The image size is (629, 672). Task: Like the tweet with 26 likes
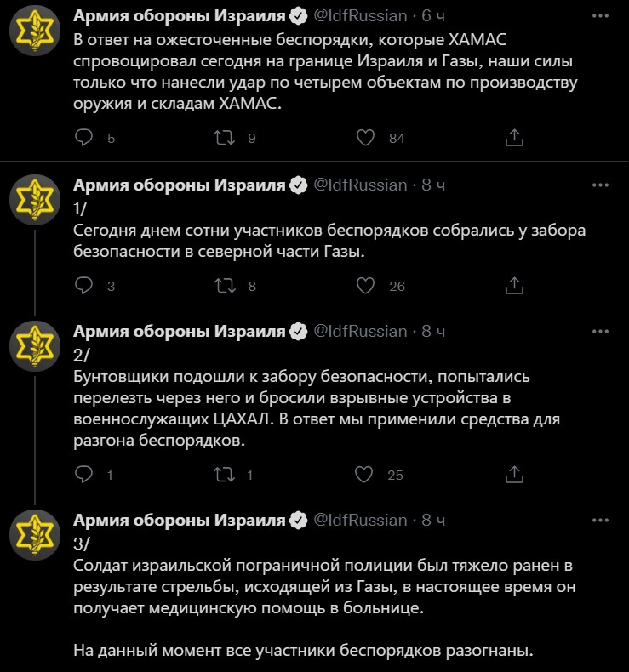coord(365,286)
